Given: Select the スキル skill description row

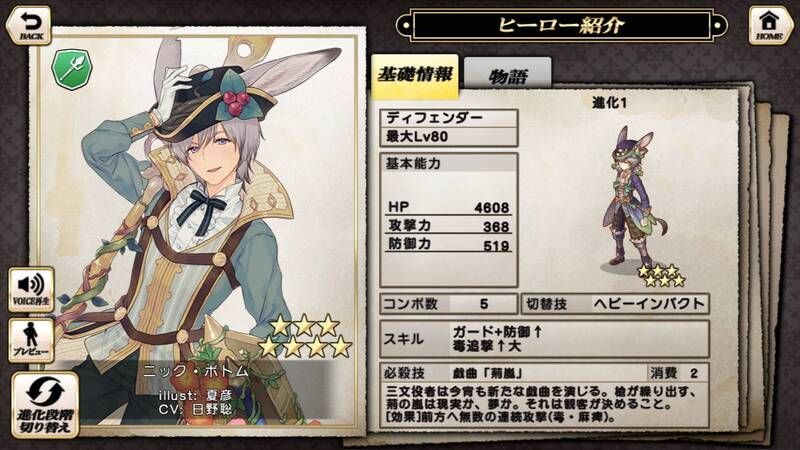Looking at the screenshot, I should (544, 339).
